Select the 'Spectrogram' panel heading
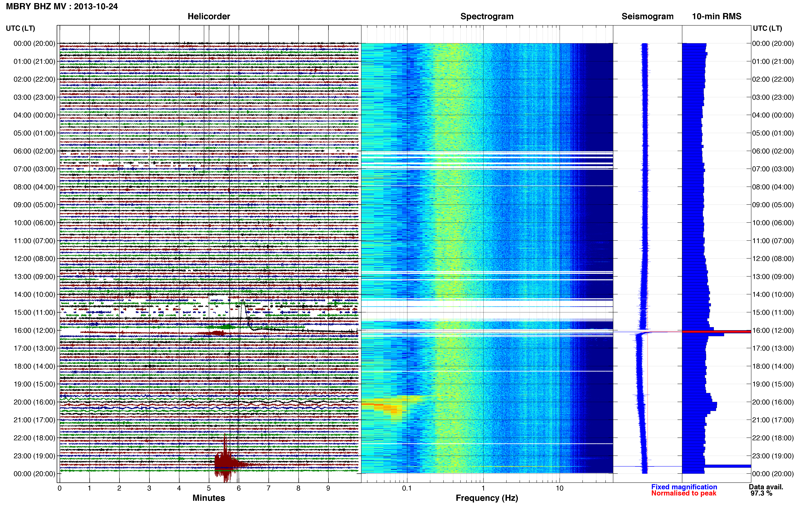This screenshot has width=812, height=508. (487, 16)
